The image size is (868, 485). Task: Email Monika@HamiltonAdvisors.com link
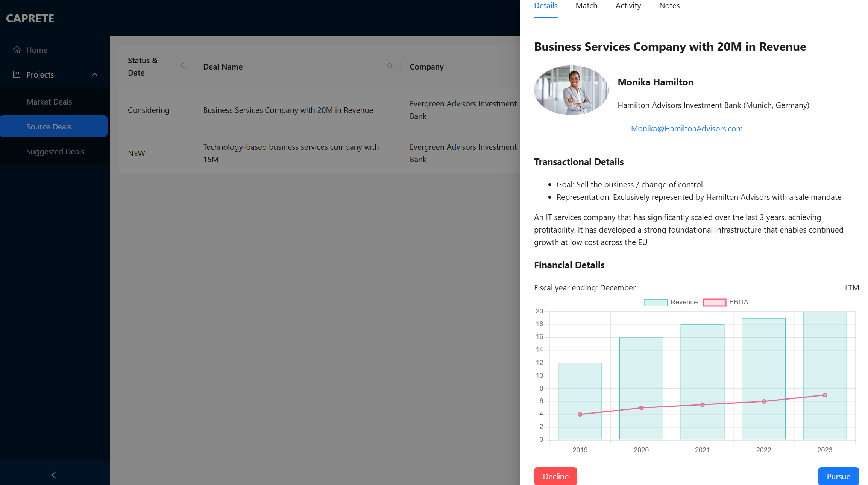[x=686, y=129]
